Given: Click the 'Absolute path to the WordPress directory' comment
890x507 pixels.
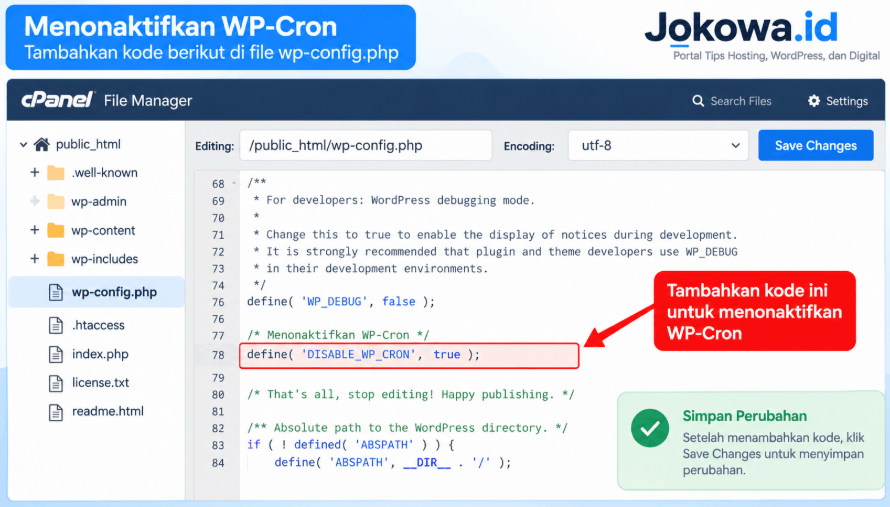Looking at the screenshot, I should coord(407,428).
